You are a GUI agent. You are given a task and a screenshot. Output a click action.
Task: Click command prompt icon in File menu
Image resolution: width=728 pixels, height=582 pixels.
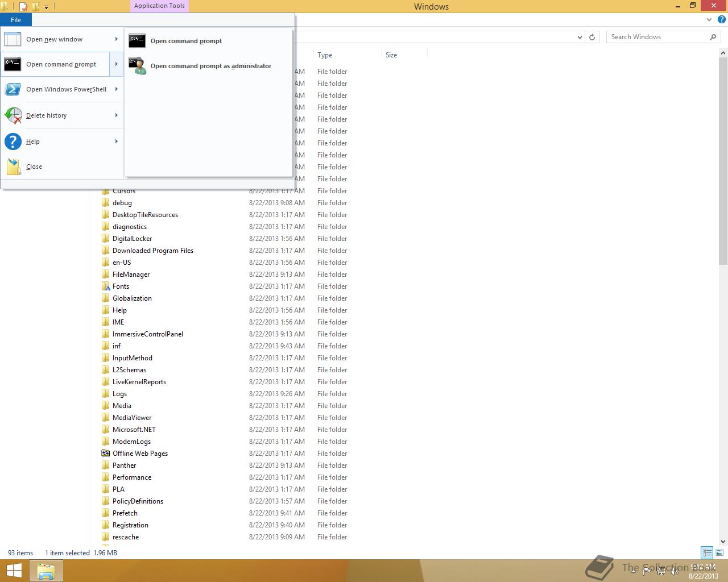click(13, 64)
